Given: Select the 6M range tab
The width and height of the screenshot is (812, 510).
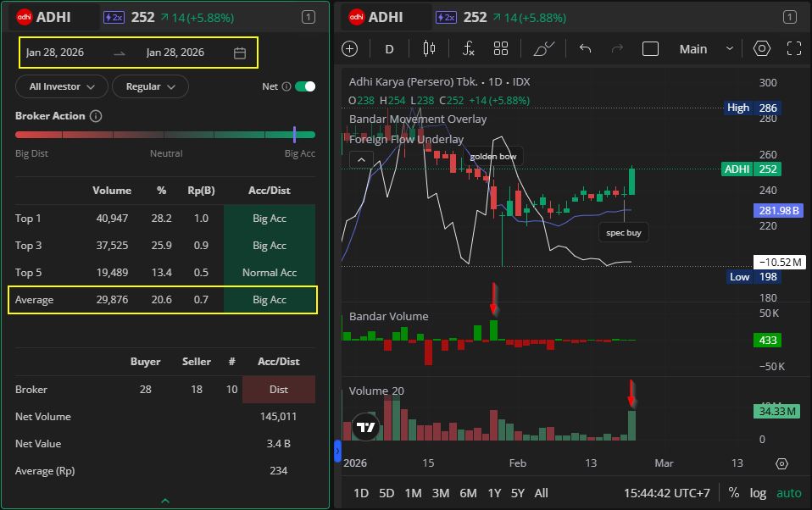Looking at the screenshot, I should (468, 493).
